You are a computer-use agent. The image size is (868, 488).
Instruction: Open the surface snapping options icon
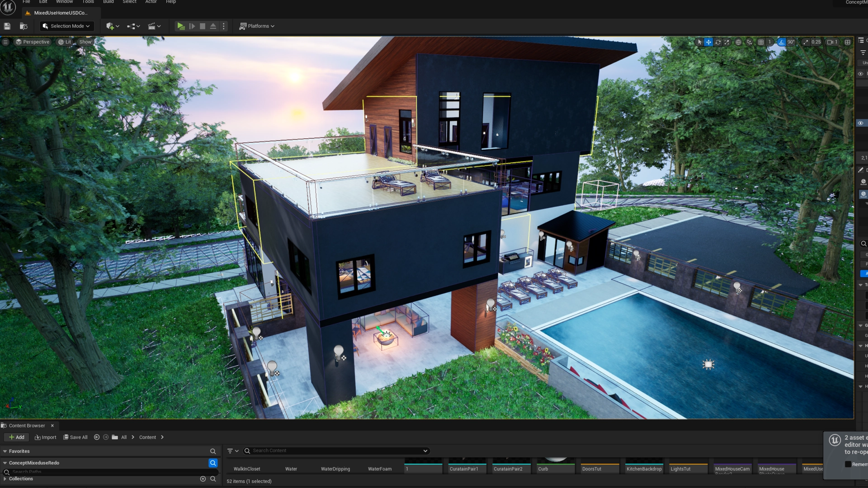tap(749, 42)
